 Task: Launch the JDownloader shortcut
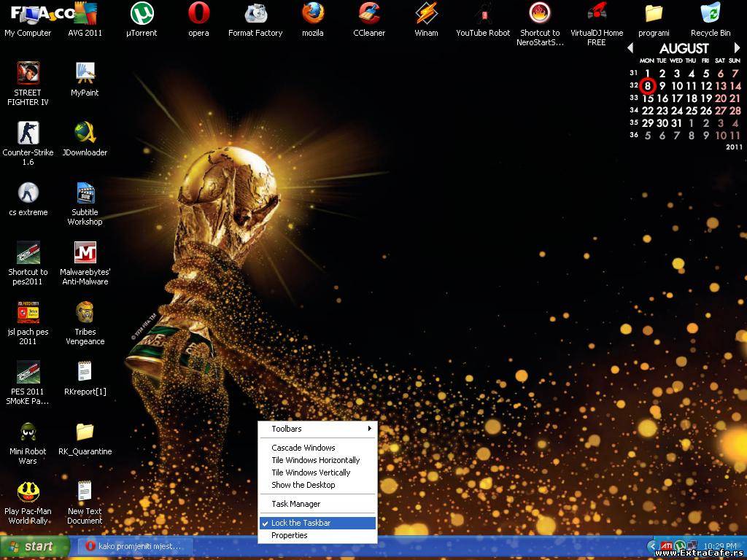pos(85,139)
